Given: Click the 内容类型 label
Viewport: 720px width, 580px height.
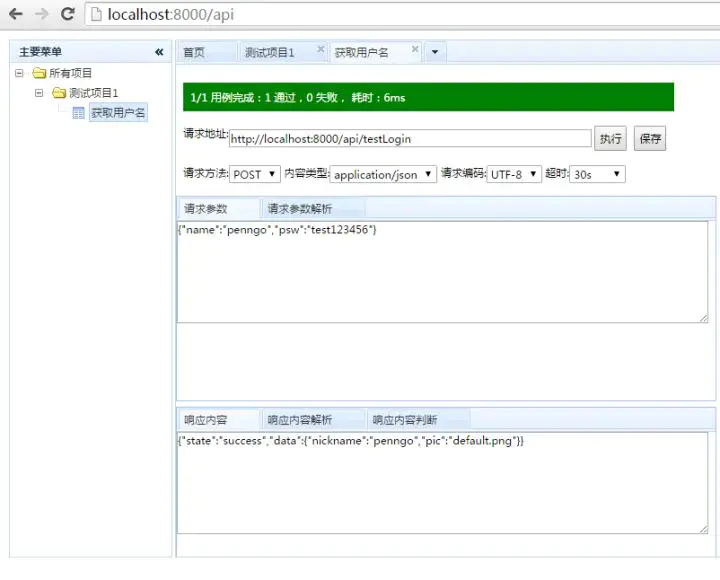Looking at the screenshot, I should (x=307, y=173).
